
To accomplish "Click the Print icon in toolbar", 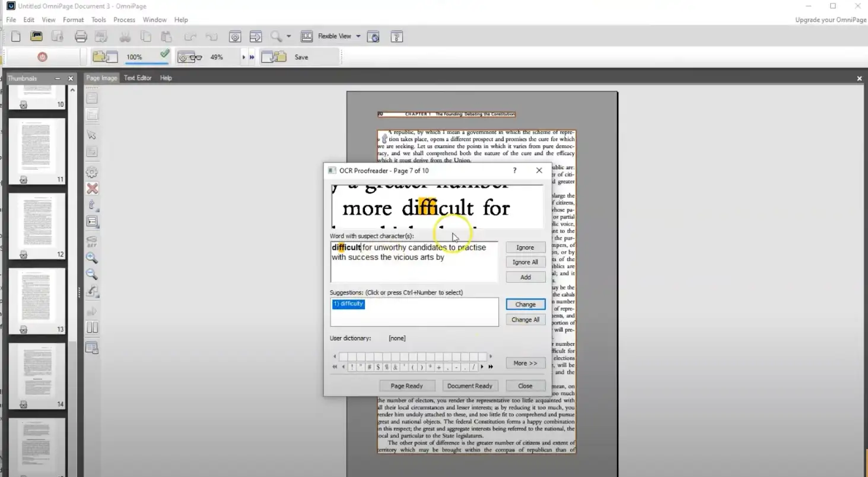I will tap(81, 36).
